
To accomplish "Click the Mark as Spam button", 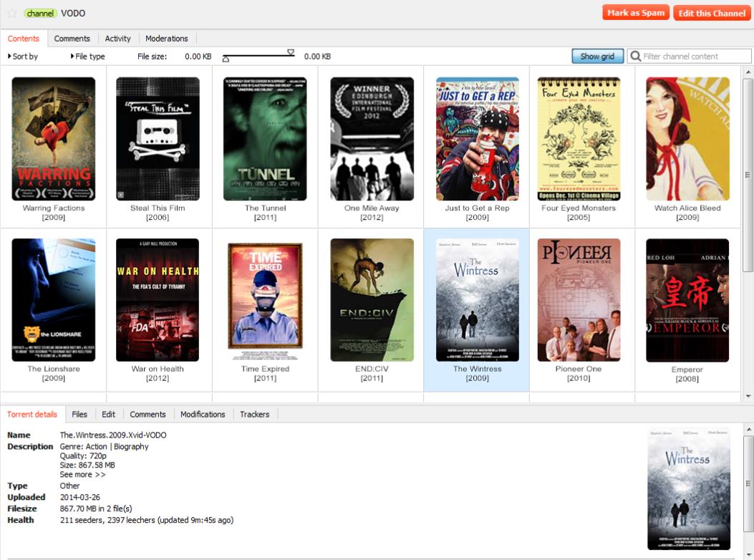I will pos(636,13).
